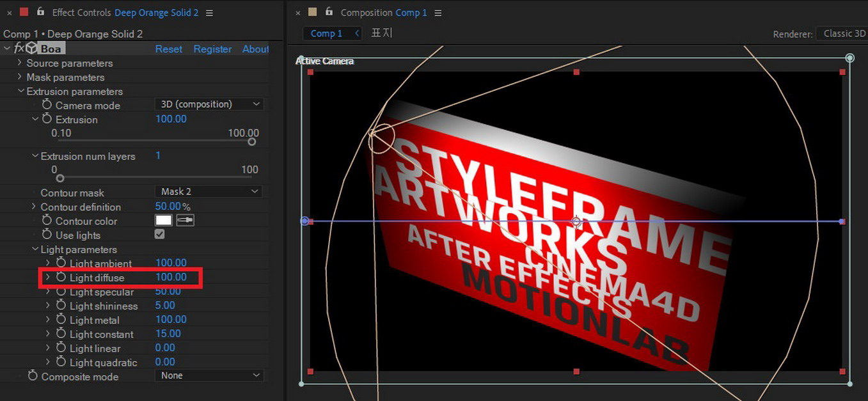Click the Light constant value 15.00
The image size is (868, 401).
[168, 333]
